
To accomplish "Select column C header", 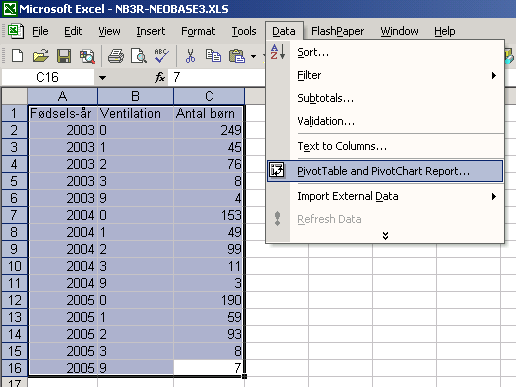I will (209, 96).
